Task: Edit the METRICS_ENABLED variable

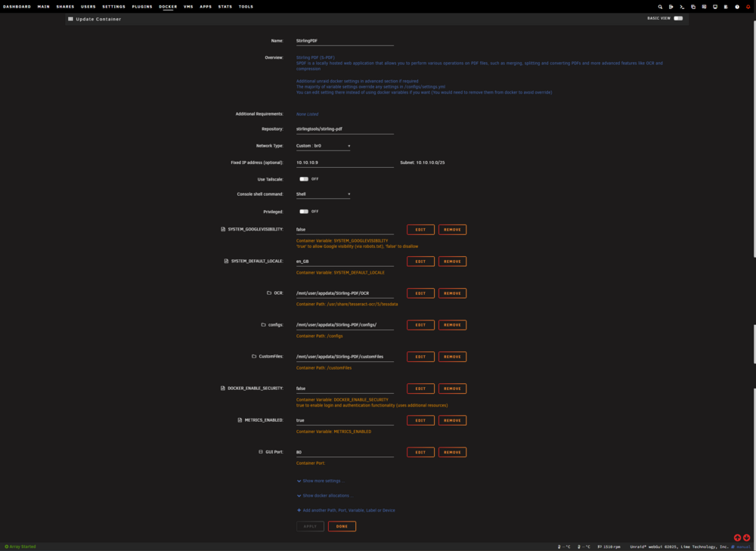Action: 420,420
